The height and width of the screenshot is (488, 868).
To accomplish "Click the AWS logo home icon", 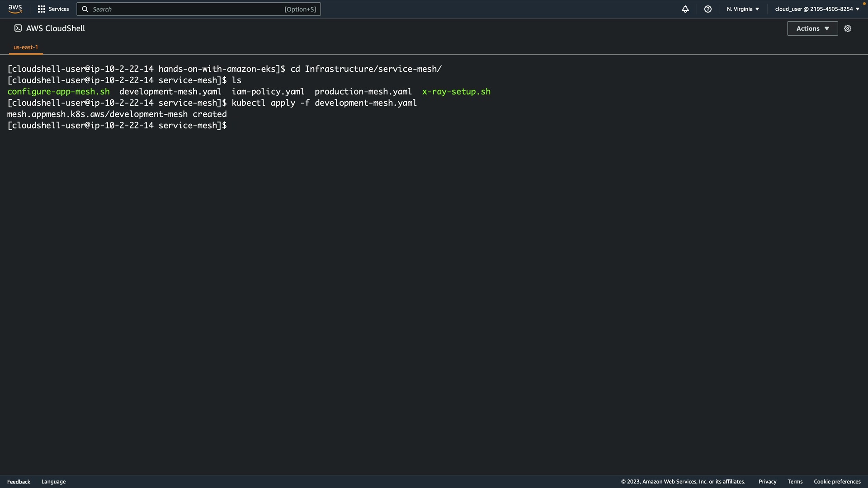I will pos(15,9).
